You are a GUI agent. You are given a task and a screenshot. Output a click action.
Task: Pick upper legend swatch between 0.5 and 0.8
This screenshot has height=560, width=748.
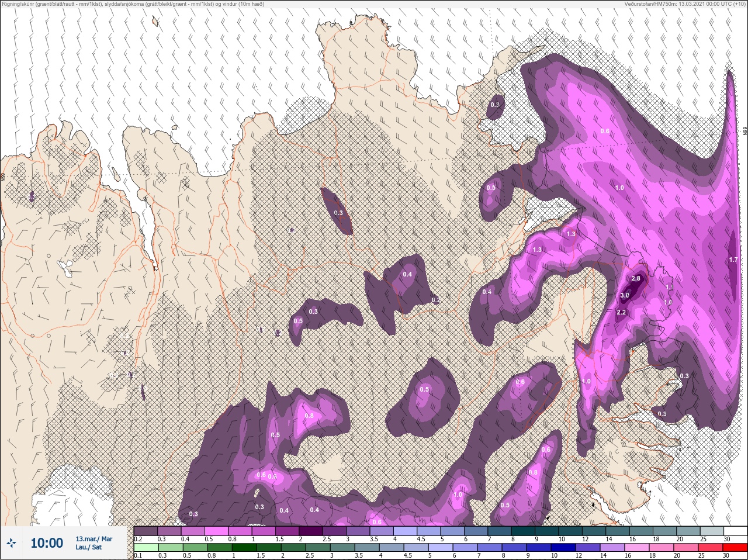tap(216, 531)
